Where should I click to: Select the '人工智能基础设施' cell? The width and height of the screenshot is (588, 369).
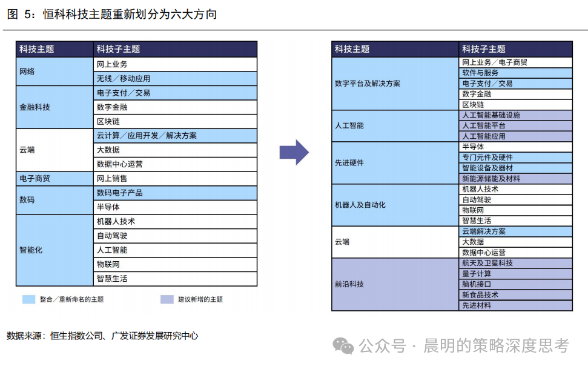point(515,115)
